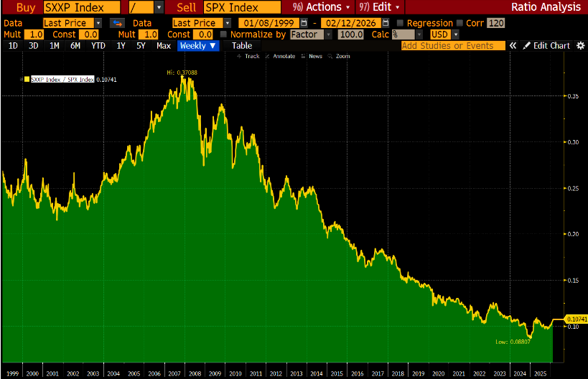This screenshot has height=379, width=588.
Task: Click the Edit Chart pencil icon
Action: (526, 45)
